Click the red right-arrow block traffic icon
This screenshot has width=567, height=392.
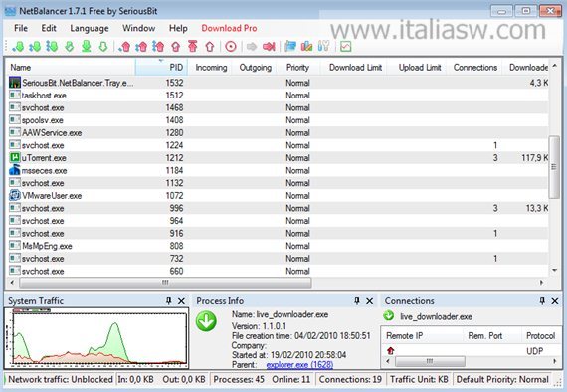pyautogui.click(x=269, y=47)
